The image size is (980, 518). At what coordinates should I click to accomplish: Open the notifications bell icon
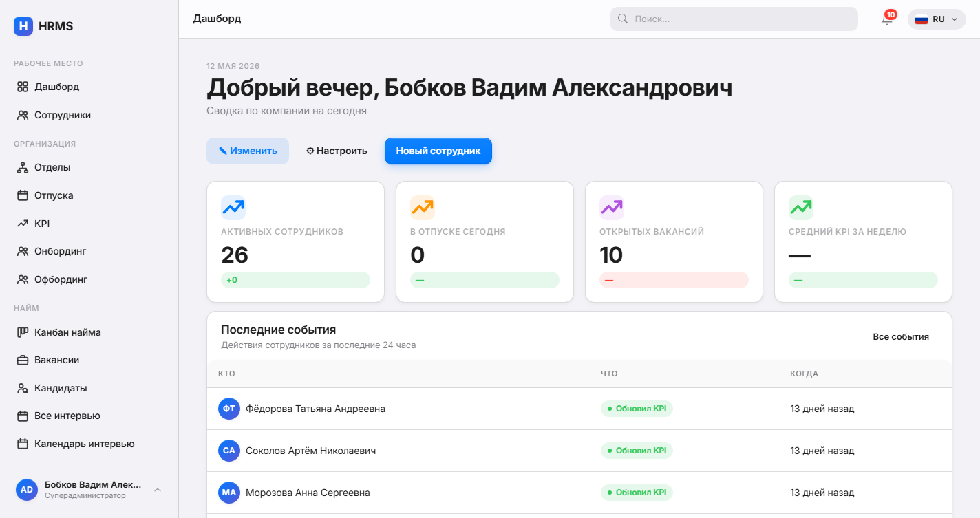click(887, 19)
